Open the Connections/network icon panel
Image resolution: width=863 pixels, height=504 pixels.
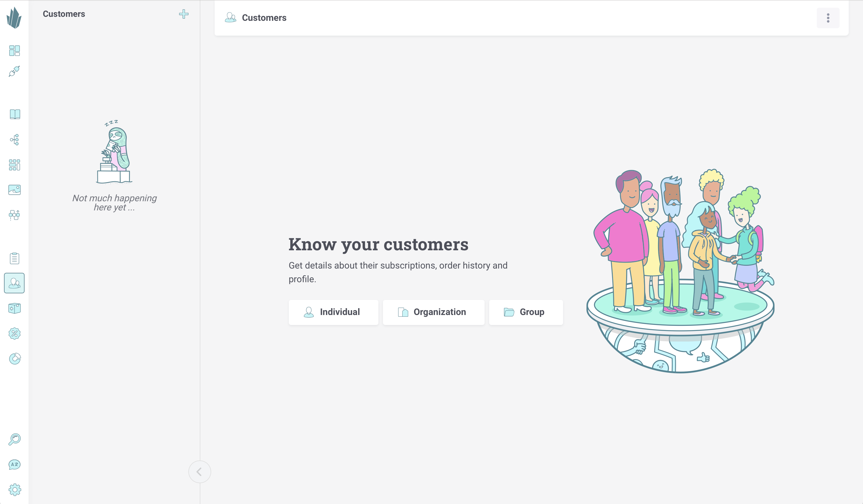coord(15,140)
